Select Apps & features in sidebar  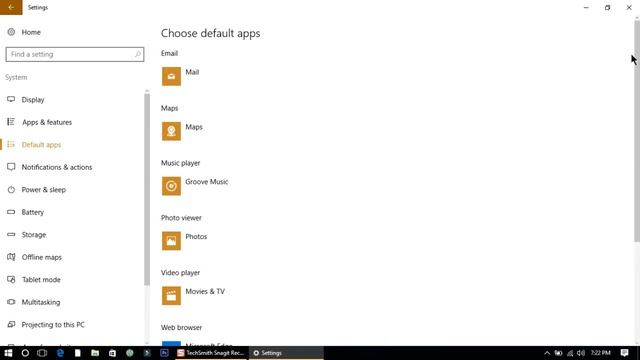pyautogui.click(x=39, y=122)
